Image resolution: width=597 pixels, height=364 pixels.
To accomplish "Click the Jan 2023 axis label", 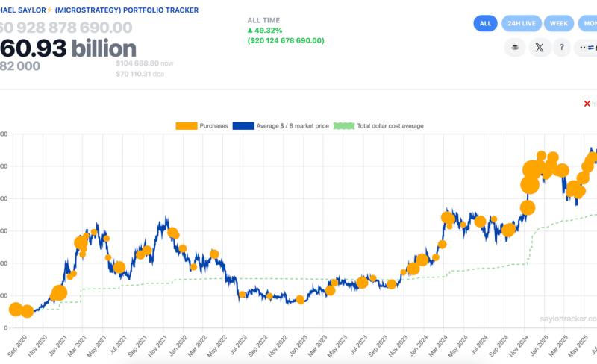I will click(x=298, y=345).
